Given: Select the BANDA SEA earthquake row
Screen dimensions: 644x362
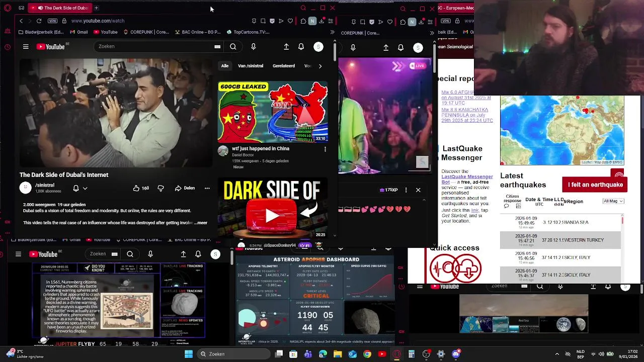Looking at the screenshot, I should coord(560,222).
